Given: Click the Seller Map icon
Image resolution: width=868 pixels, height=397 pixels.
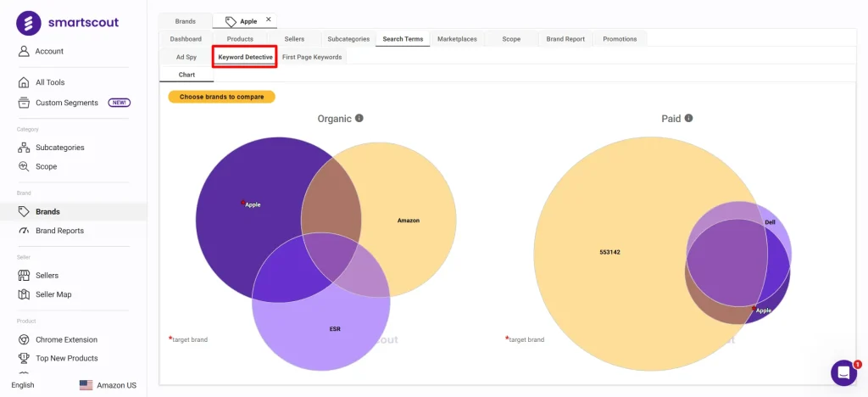Looking at the screenshot, I should point(24,294).
